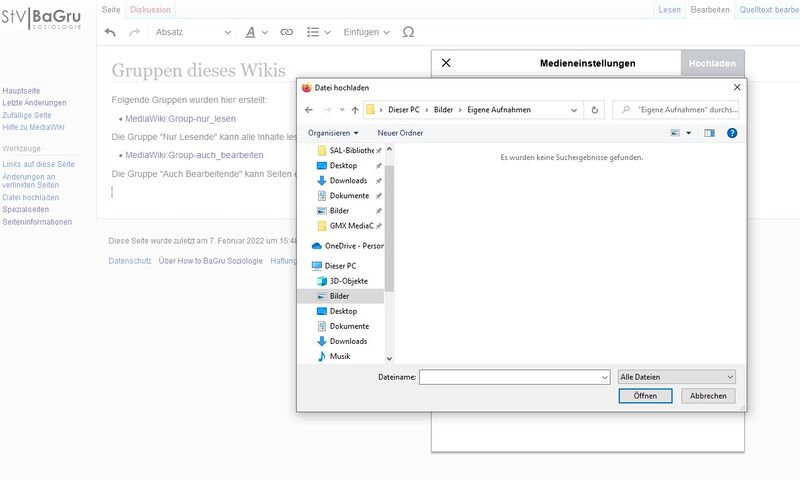The image size is (800, 480).
Task: Switch to the Lesen tab
Action: [x=669, y=10]
